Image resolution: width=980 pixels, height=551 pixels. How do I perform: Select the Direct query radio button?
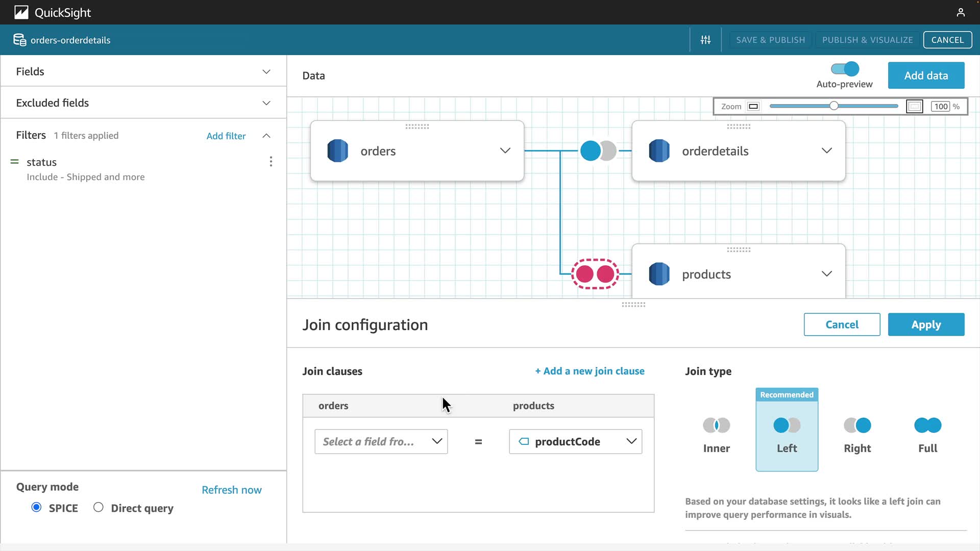[99, 507]
